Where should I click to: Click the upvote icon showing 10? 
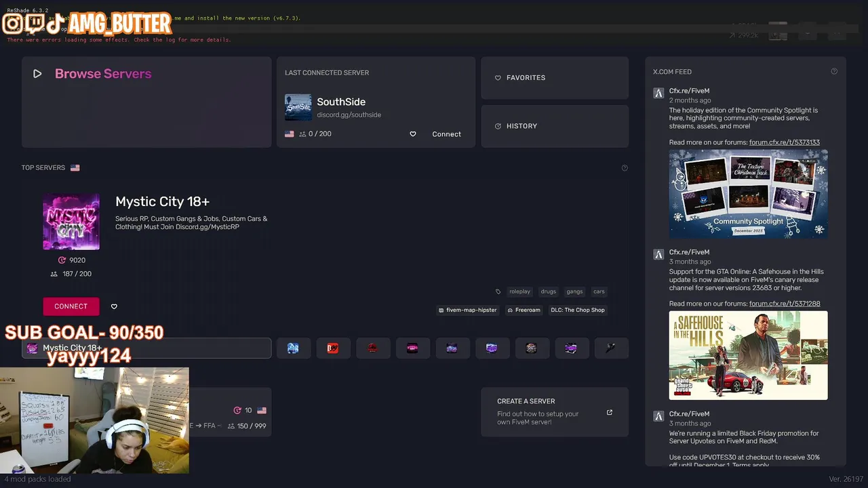click(x=237, y=411)
